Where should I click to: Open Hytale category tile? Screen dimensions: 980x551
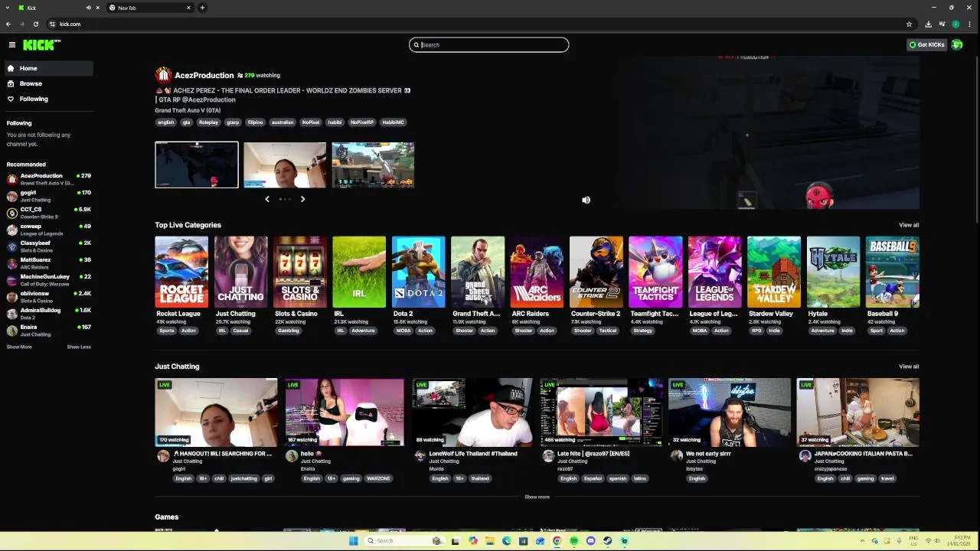(833, 272)
